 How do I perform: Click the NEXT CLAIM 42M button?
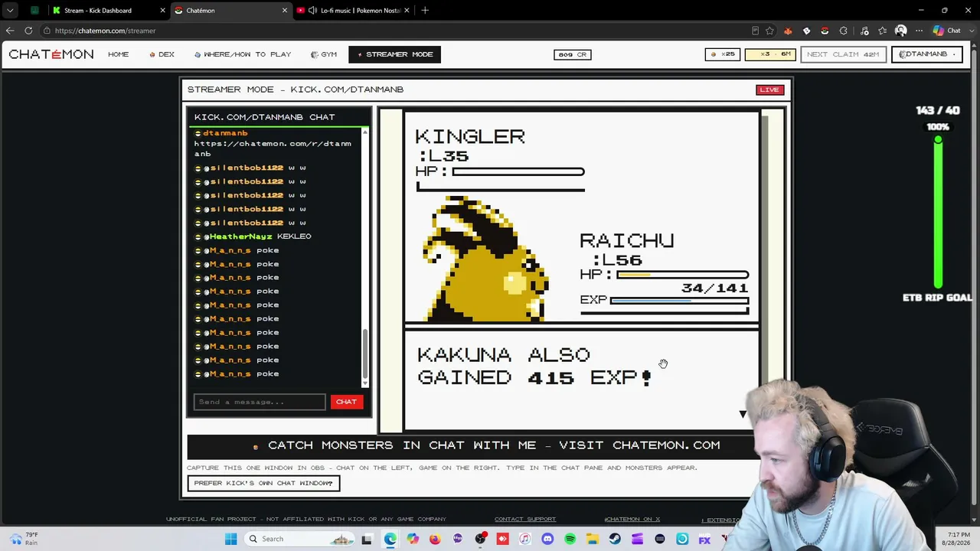coord(843,54)
